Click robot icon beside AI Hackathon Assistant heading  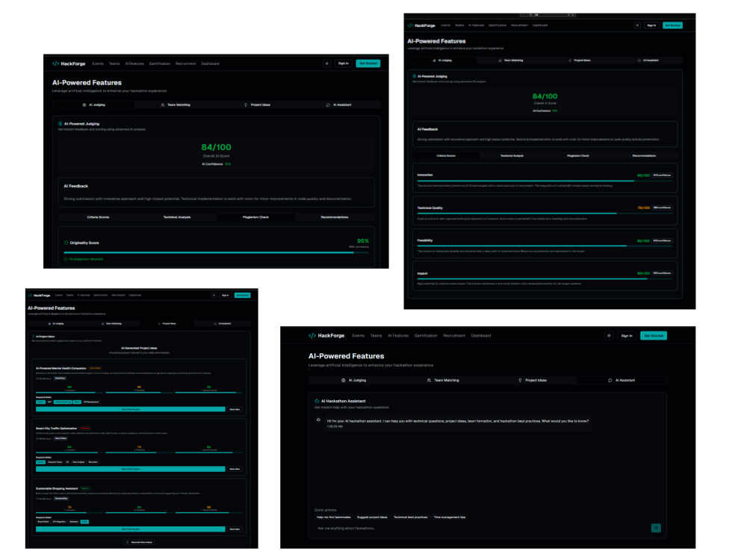click(317, 401)
